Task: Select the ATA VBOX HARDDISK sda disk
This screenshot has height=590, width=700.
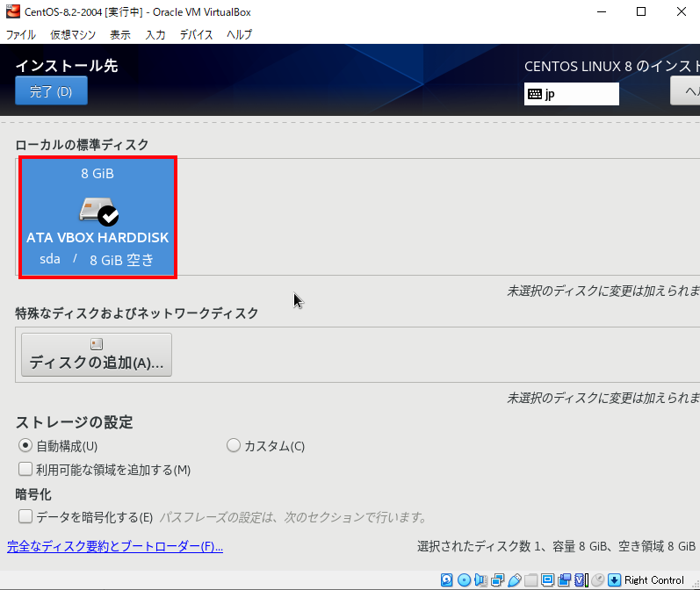Action: 97,218
